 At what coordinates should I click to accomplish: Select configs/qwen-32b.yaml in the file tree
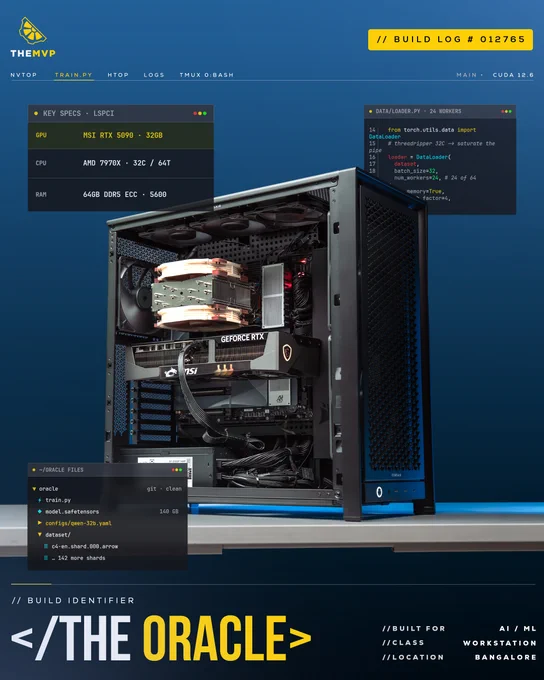pyautogui.click(x=78, y=523)
